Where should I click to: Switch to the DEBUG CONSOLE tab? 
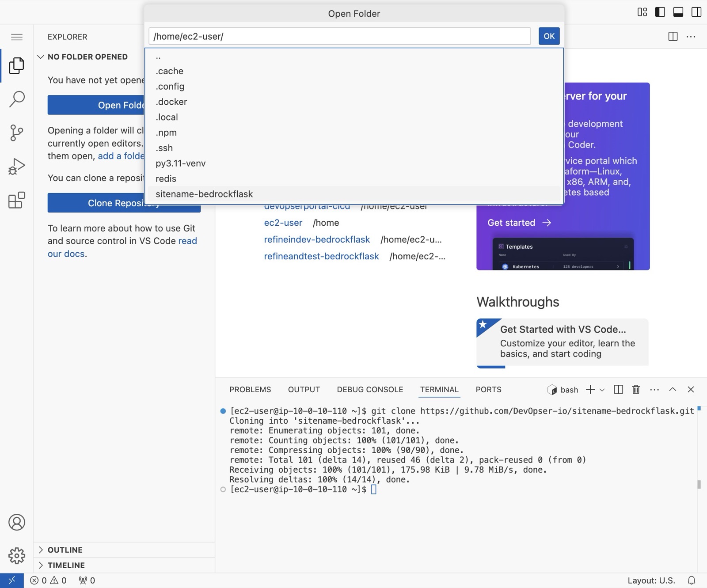[x=370, y=390]
